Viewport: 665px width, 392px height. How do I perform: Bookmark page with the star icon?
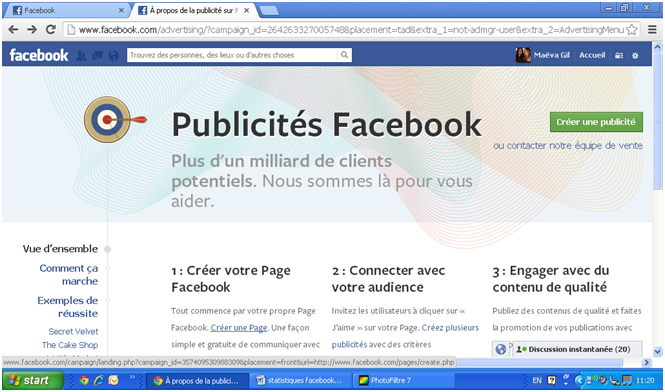tap(631, 30)
